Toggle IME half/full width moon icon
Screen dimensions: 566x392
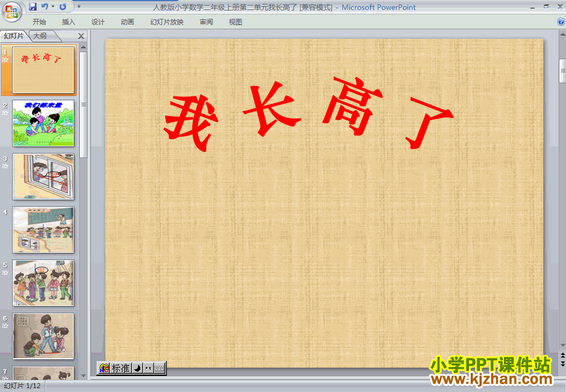pyautogui.click(x=137, y=368)
